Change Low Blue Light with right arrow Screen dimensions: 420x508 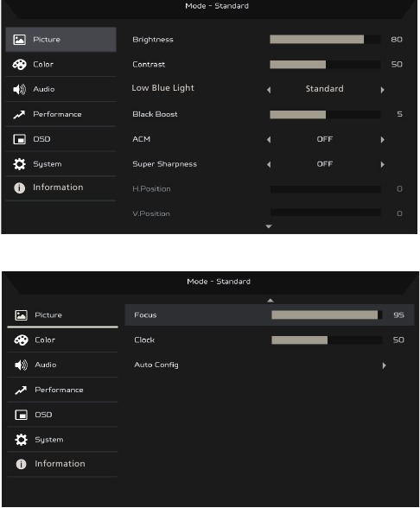click(382, 90)
